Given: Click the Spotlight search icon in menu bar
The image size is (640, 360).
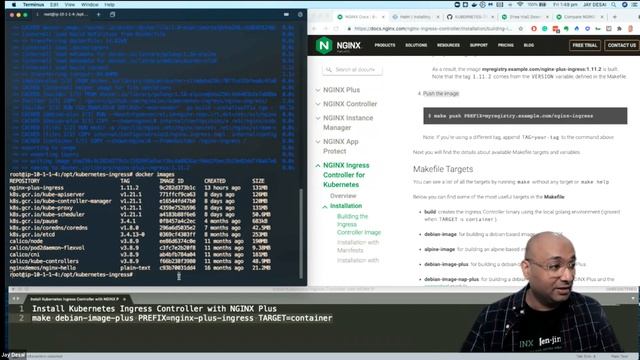Looking at the screenshot, I should pos(613,4).
